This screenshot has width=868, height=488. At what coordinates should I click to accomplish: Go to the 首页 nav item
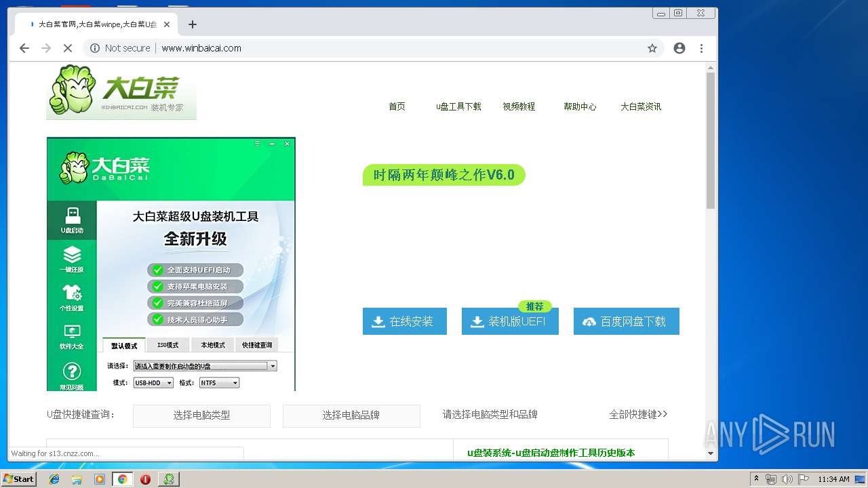coord(397,106)
